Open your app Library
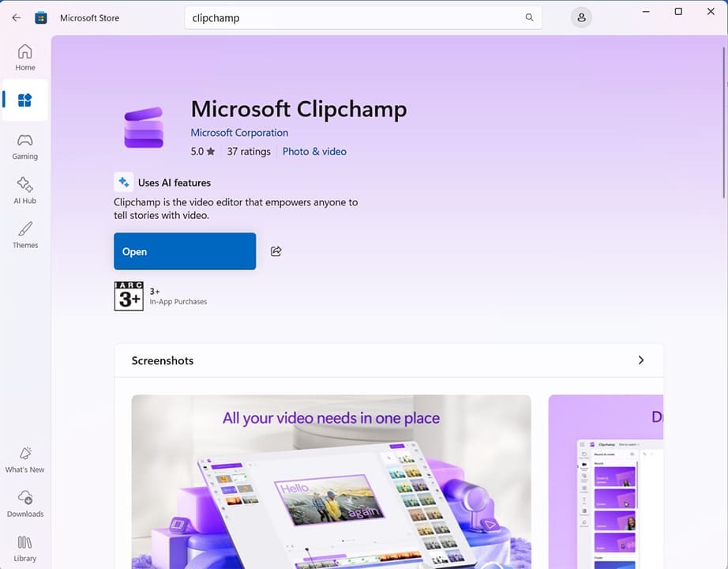The height and width of the screenshot is (569, 728). tap(24, 546)
